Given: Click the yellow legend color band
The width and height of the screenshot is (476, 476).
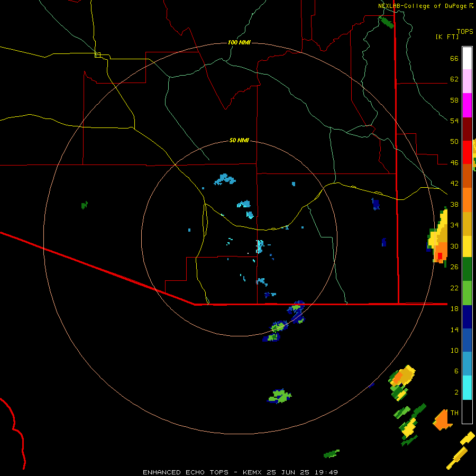Looking at the screenshot, I should click(x=467, y=246).
